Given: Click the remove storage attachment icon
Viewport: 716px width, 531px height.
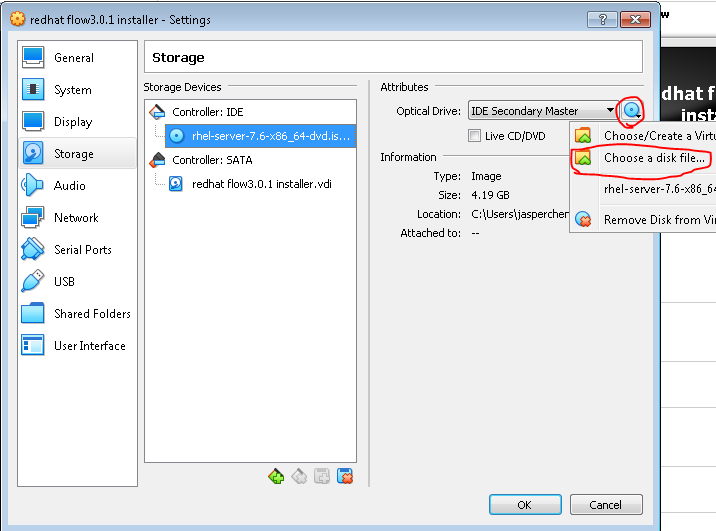Looking at the screenshot, I should (345, 476).
